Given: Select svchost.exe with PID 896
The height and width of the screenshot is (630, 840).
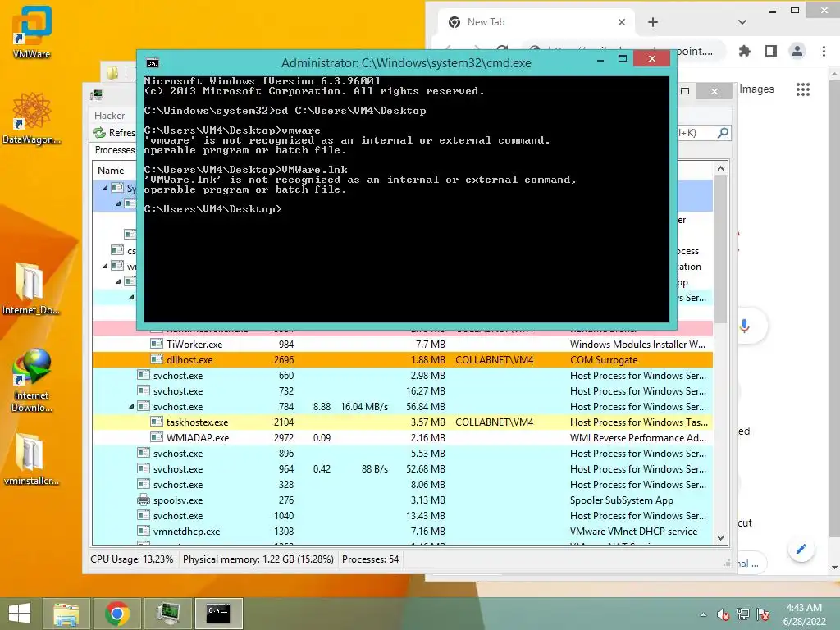Looking at the screenshot, I should click(402, 453).
